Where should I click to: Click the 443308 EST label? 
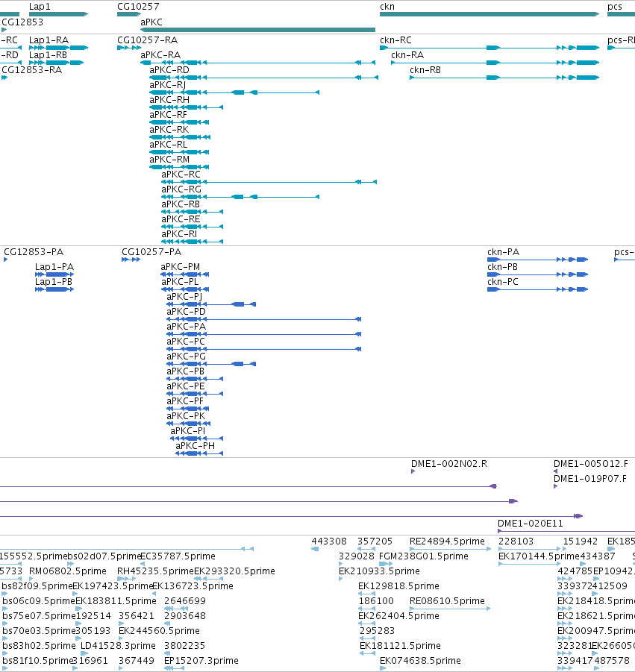pos(329,541)
